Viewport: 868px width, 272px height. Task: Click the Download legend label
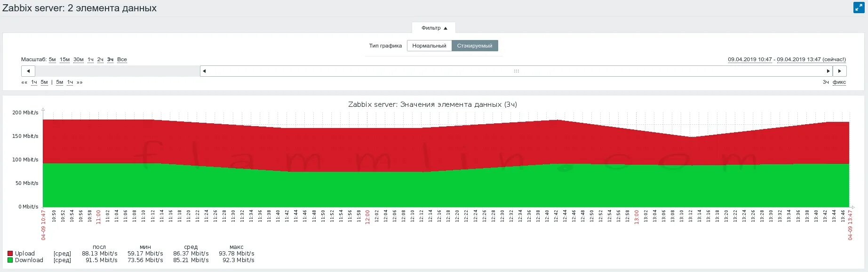pos(29,260)
